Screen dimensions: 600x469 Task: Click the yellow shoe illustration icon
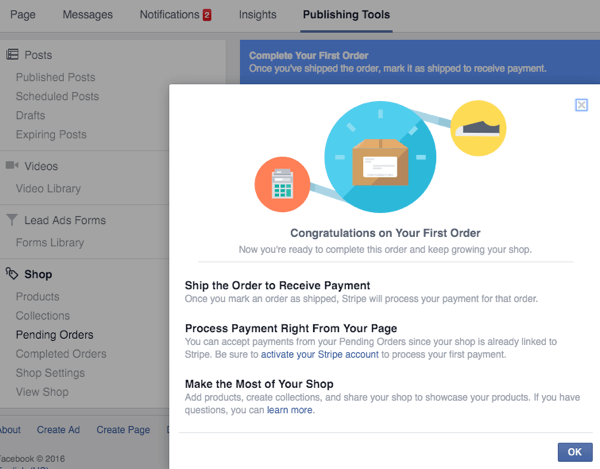477,128
